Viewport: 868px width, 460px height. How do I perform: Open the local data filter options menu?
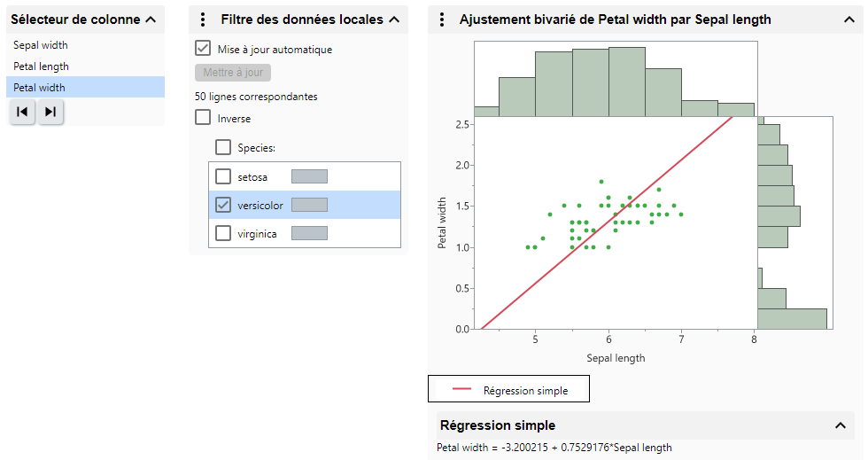pos(203,19)
